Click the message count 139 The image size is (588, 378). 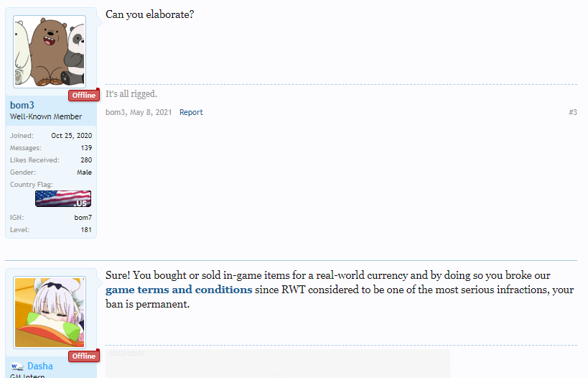85,147
